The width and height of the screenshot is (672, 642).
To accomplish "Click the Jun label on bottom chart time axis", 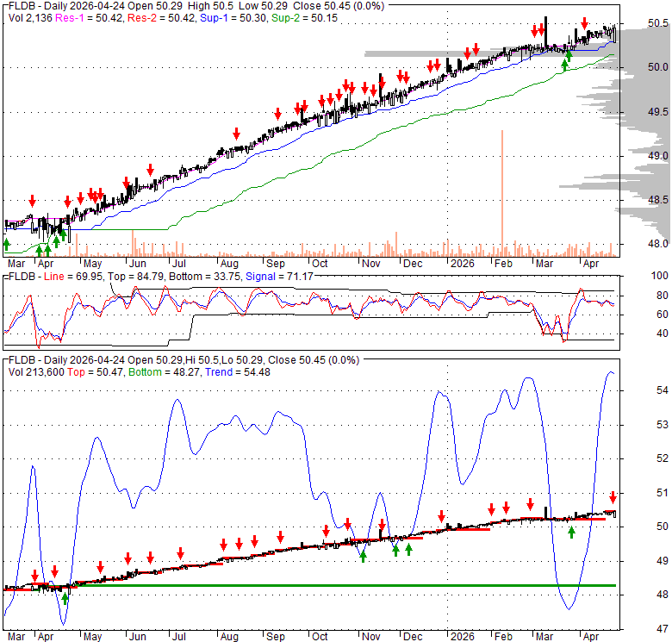I will [135, 636].
